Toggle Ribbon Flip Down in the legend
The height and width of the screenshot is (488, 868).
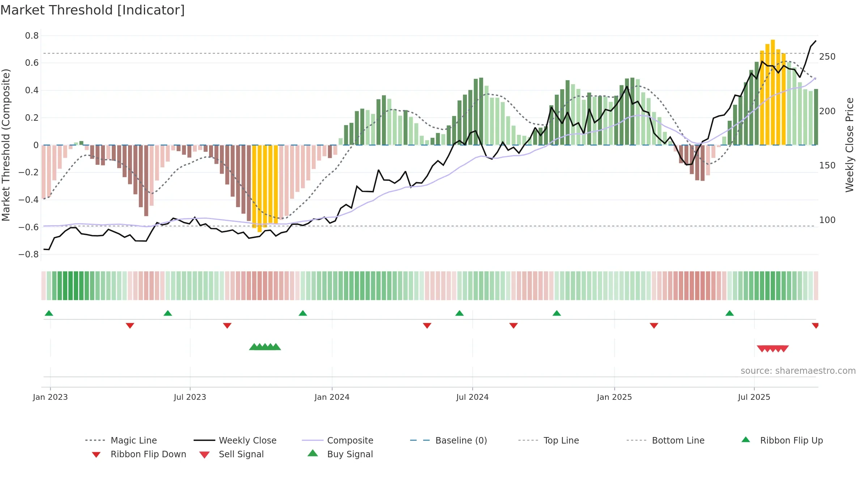[139, 454]
